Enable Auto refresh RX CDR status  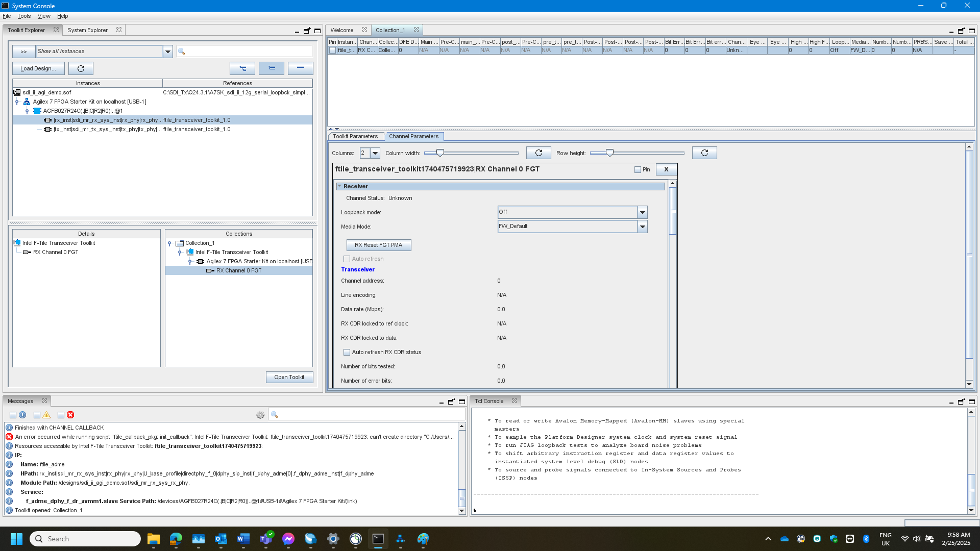(347, 353)
